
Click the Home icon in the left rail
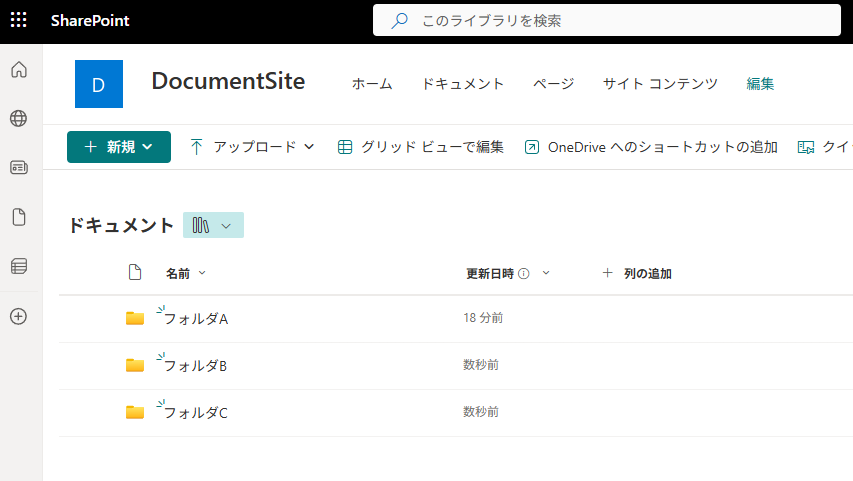19,70
